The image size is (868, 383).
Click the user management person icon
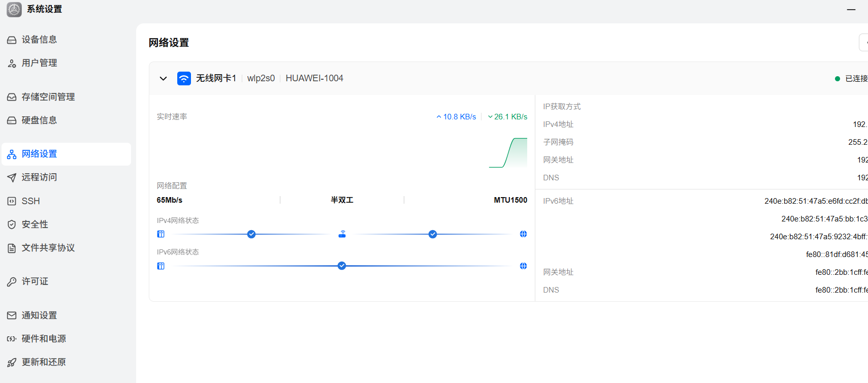12,63
